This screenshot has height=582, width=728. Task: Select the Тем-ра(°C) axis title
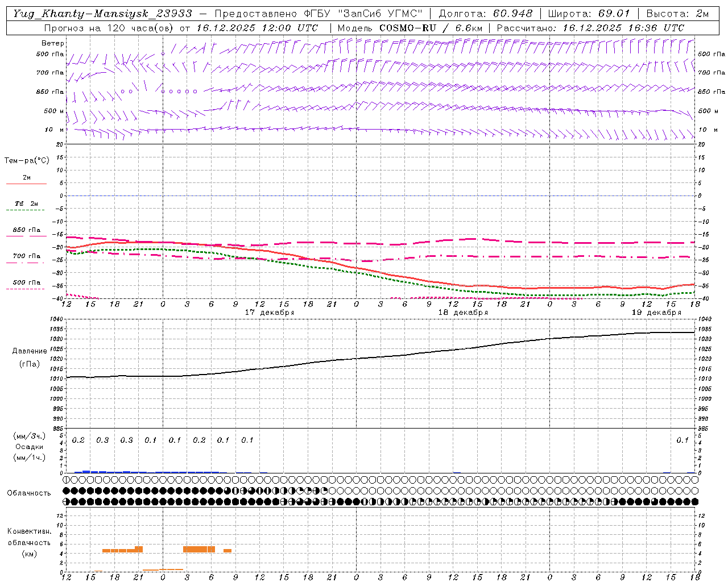27,161
